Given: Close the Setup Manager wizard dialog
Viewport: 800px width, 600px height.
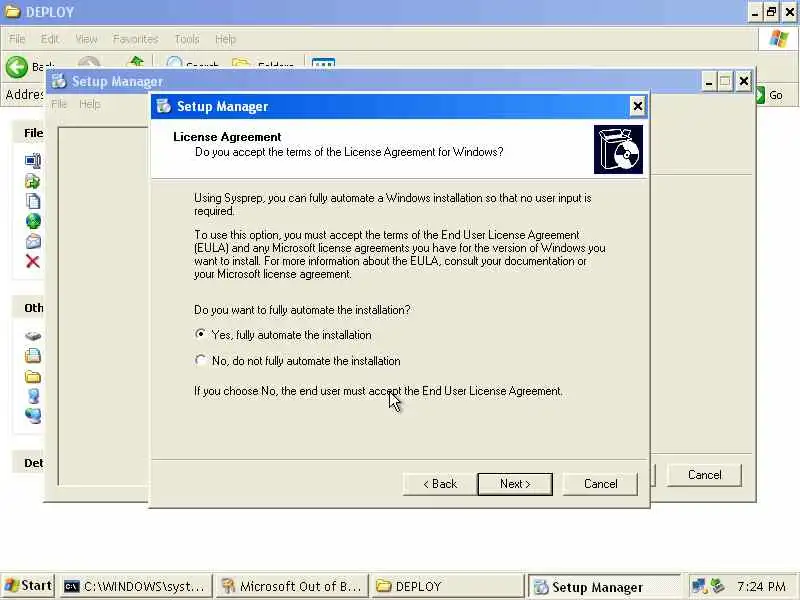Looking at the screenshot, I should pos(637,106).
